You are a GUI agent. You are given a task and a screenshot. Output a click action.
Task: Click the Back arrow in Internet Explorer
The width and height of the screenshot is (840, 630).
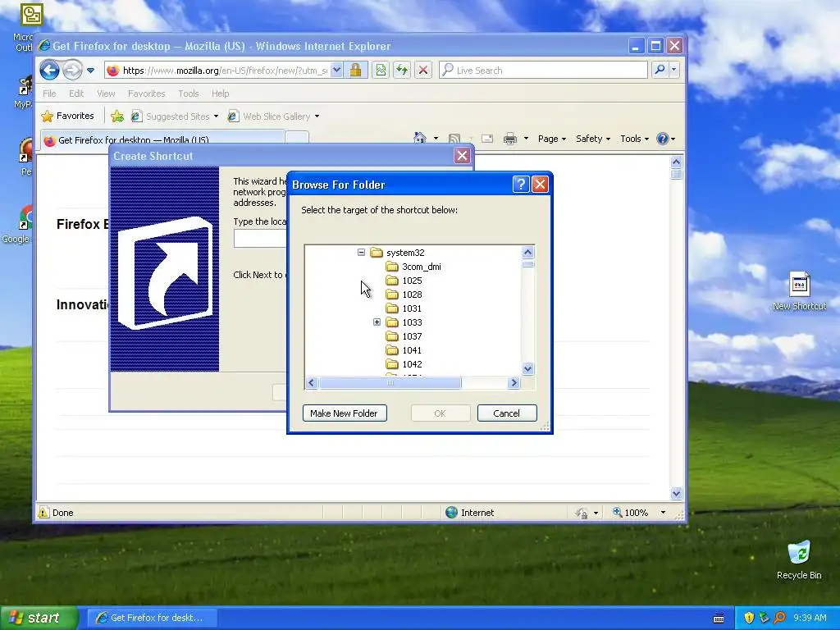49,71
